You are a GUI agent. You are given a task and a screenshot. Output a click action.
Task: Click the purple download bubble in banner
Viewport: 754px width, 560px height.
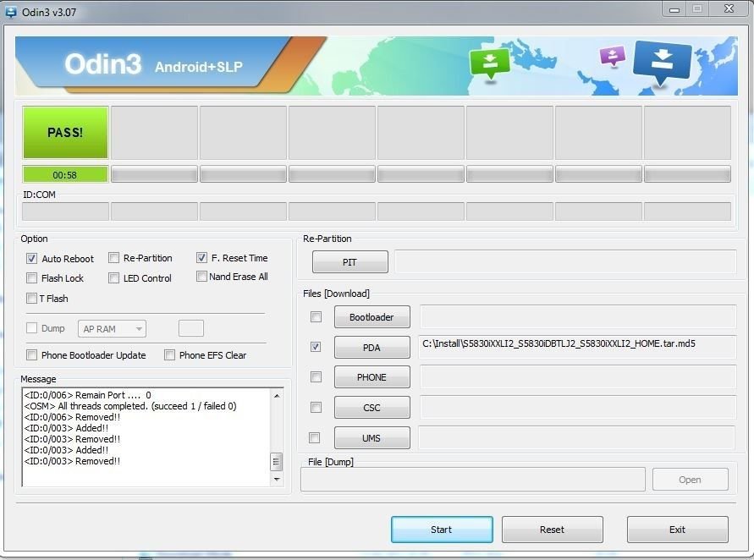tap(613, 56)
